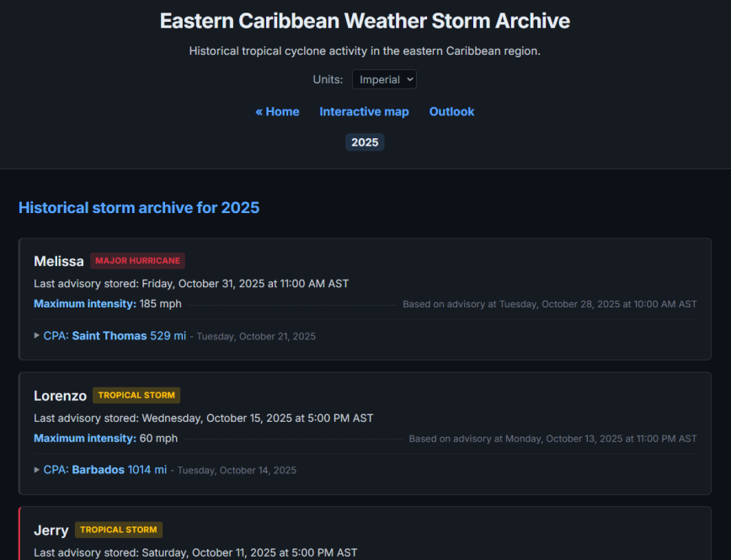Select the 2025 year tab
The image size is (731, 560).
point(364,142)
